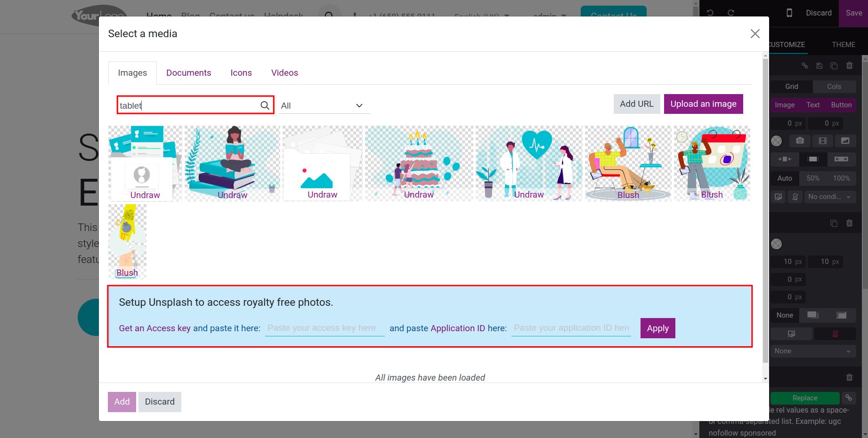Click the film strip background video icon
This screenshot has height=438, width=868.
tap(823, 141)
